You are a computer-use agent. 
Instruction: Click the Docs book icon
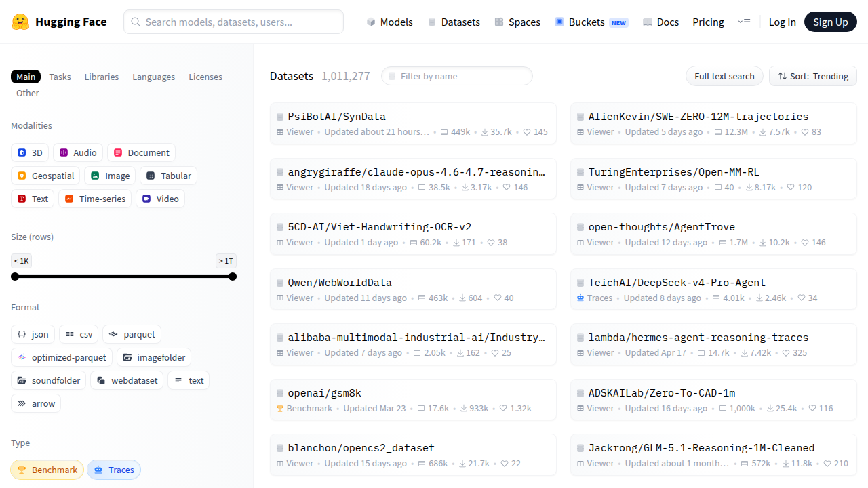[648, 22]
